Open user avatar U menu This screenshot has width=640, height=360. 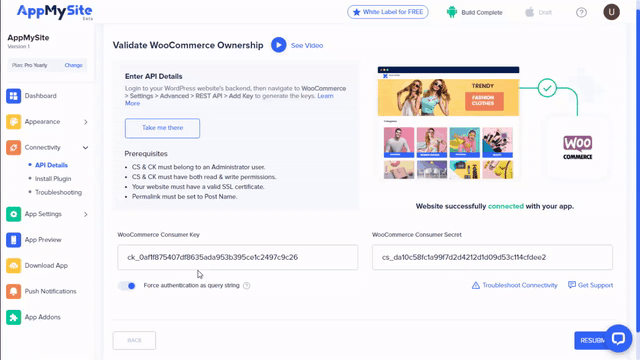[x=611, y=12]
